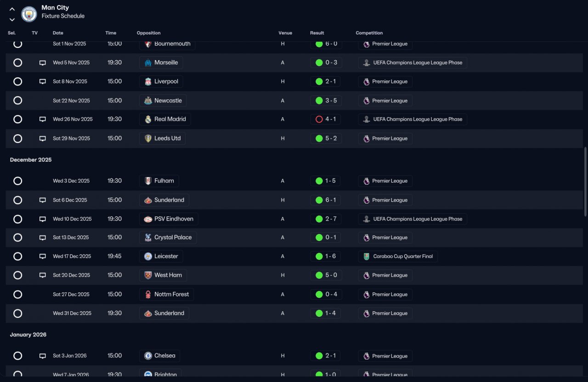Image resolution: width=588 pixels, height=382 pixels.
Task: Click the down chevron beside Man City badge
Action: point(12,19)
